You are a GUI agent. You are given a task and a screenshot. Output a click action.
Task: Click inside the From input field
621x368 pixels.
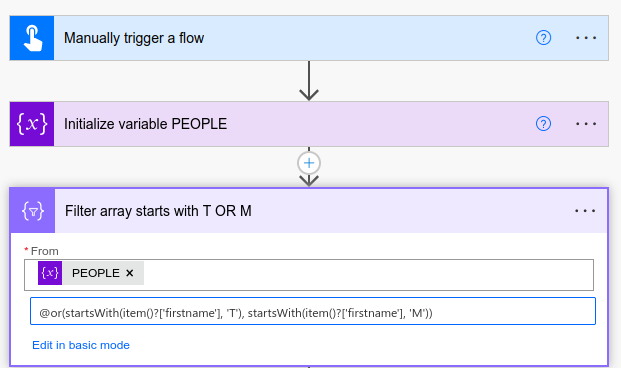pyautogui.click(x=368, y=275)
